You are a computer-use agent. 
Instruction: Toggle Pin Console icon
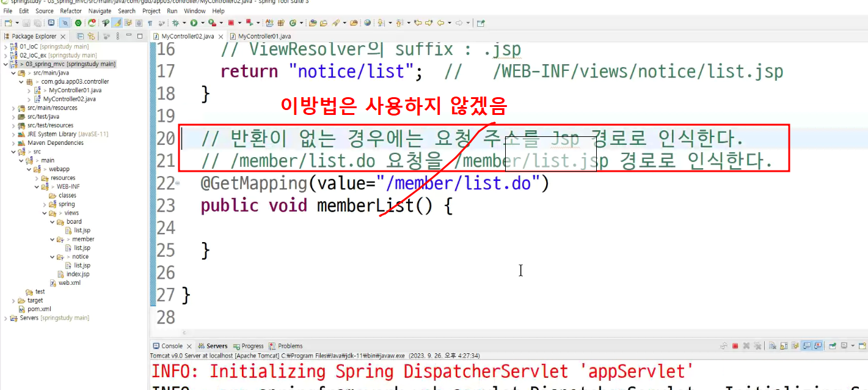tap(833, 346)
